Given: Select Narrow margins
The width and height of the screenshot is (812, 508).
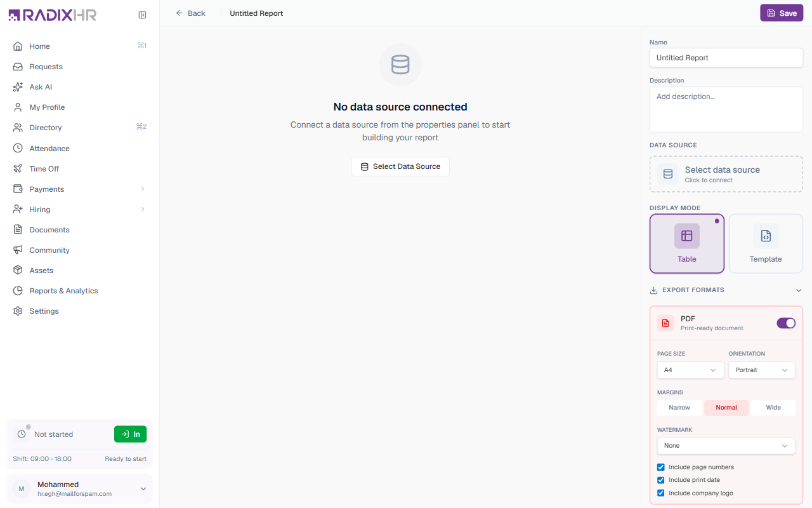Looking at the screenshot, I should pyautogui.click(x=679, y=408).
